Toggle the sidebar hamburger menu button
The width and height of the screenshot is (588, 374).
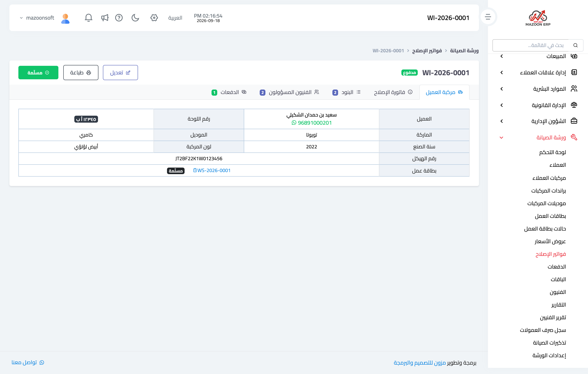tap(488, 17)
